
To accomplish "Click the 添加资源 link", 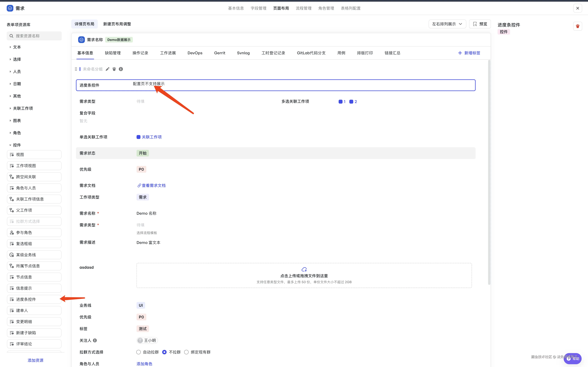I will [35, 360].
